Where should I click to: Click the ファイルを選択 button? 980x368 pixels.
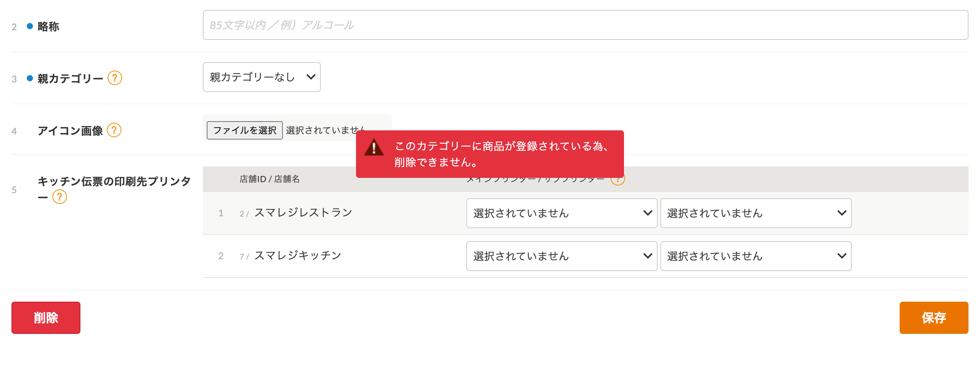point(245,130)
